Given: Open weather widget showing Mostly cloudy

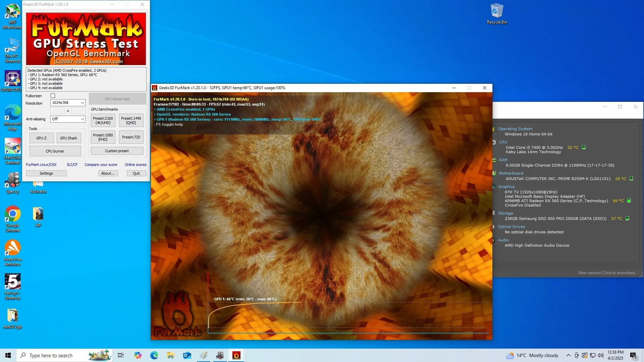Looking at the screenshot, I should 532,355.
